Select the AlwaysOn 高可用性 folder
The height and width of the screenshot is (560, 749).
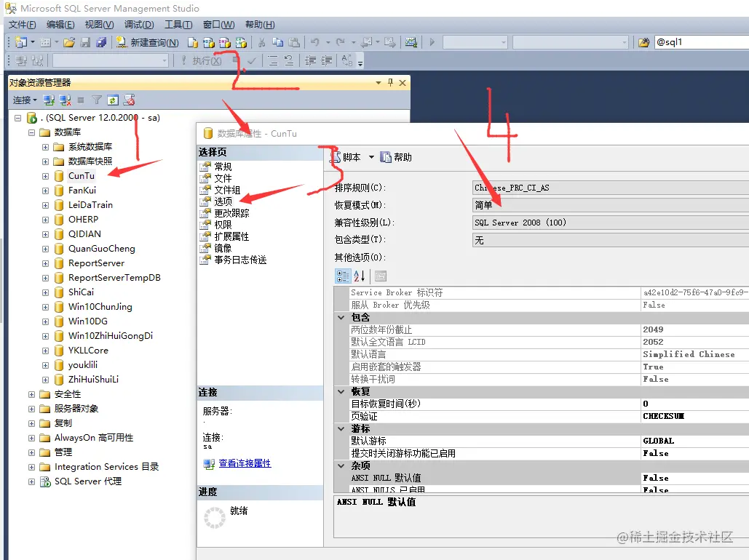[x=94, y=438]
